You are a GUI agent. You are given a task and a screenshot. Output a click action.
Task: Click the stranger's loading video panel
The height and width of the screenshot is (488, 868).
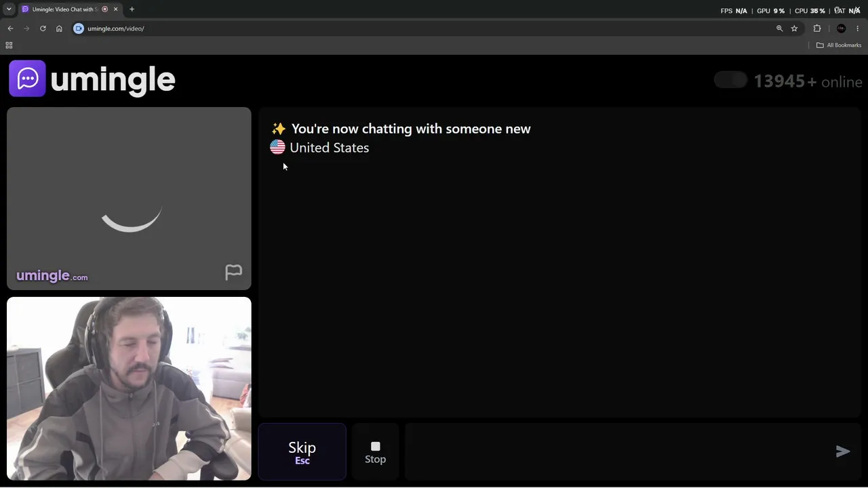click(x=129, y=199)
